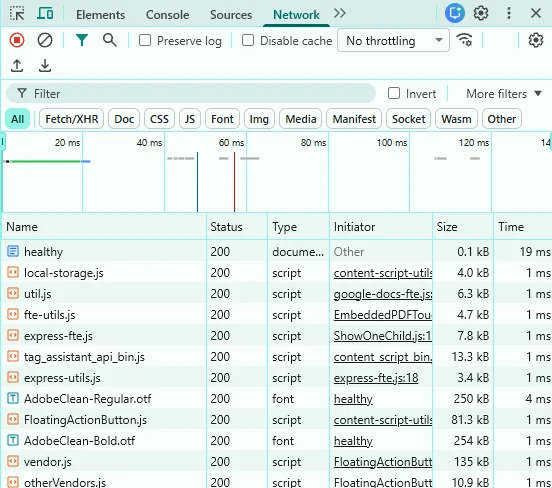Click the red Load event timeline marker

point(234,182)
